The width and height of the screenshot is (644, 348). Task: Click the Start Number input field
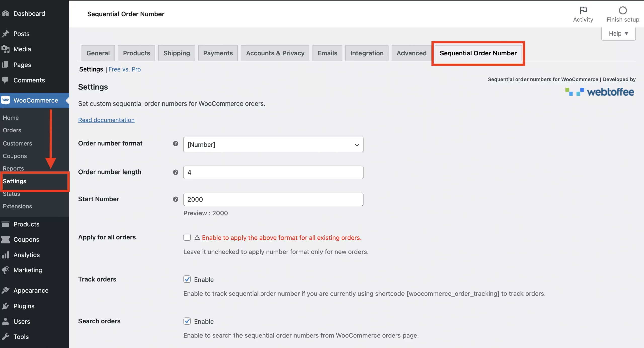tap(273, 199)
